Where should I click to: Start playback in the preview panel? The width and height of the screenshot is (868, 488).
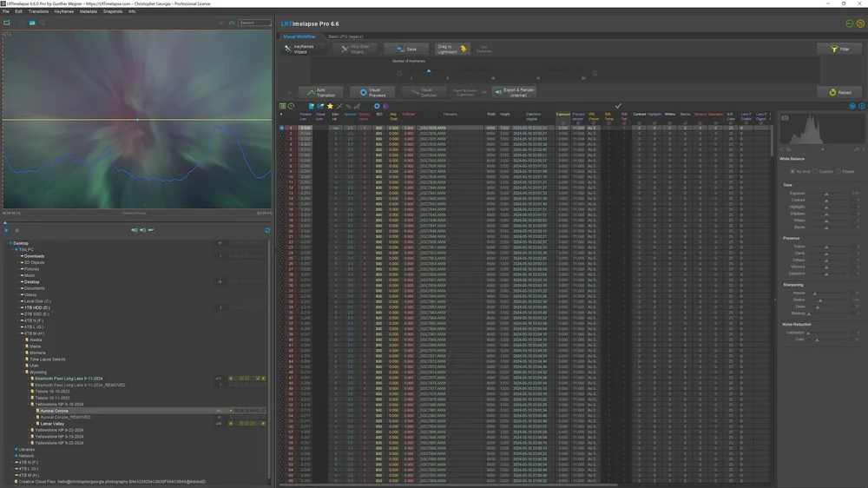click(7, 230)
